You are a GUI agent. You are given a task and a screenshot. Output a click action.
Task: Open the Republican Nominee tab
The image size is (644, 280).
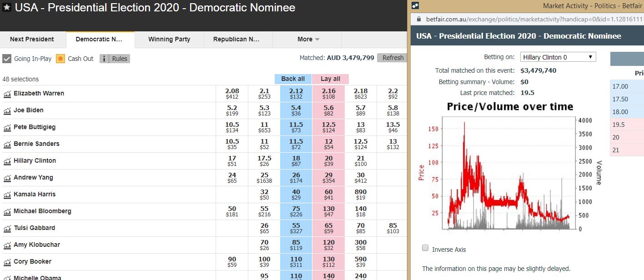pos(236,40)
